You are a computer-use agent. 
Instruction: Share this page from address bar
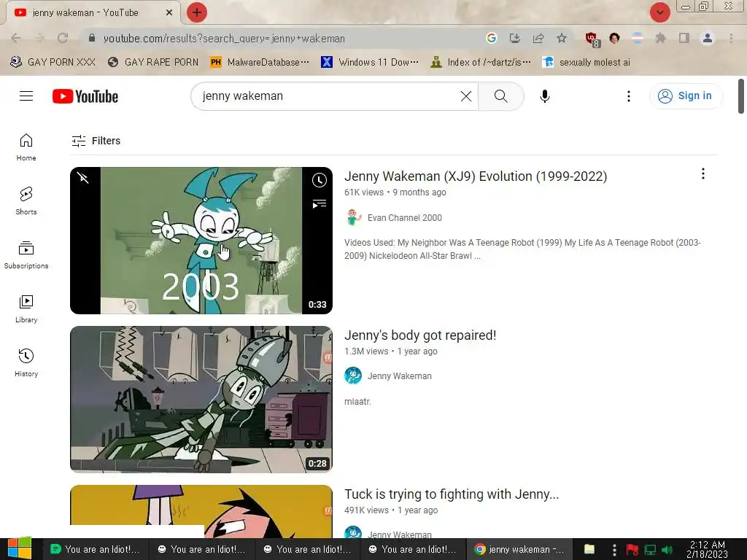[538, 38]
